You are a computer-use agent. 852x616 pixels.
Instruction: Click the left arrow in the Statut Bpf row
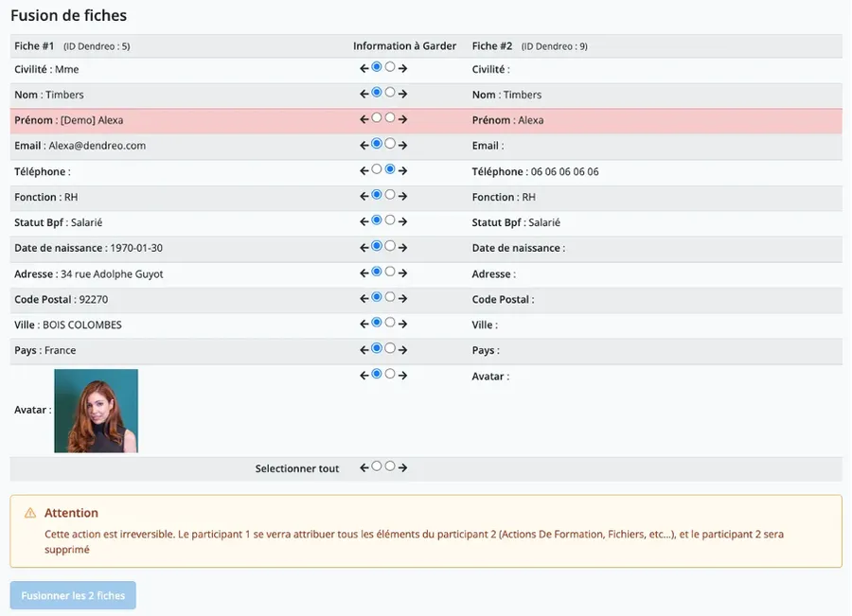point(364,221)
